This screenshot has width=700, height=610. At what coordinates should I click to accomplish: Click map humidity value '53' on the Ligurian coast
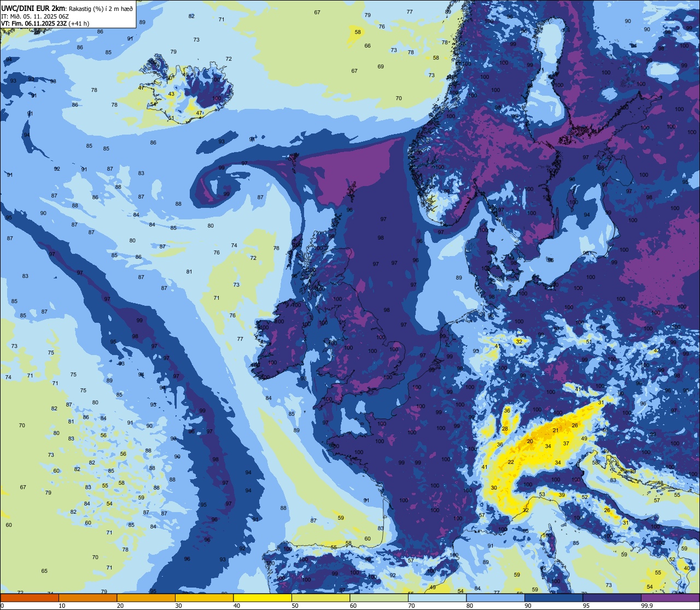542,495
